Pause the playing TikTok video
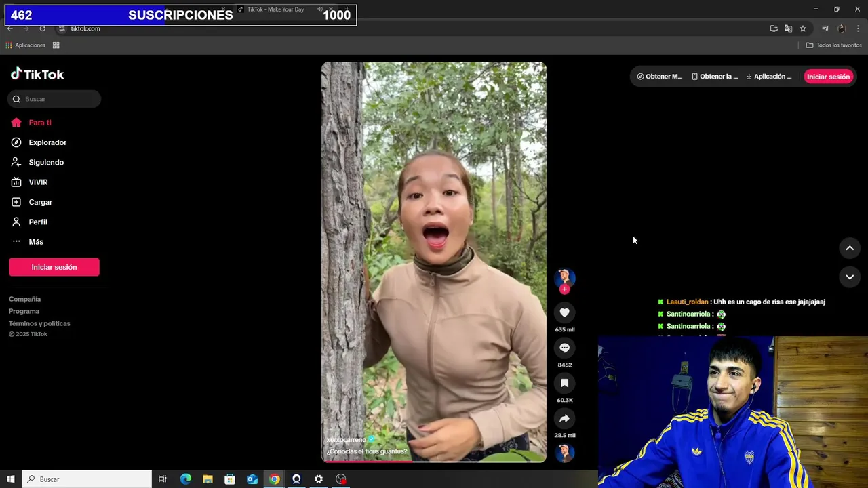 pos(434,262)
